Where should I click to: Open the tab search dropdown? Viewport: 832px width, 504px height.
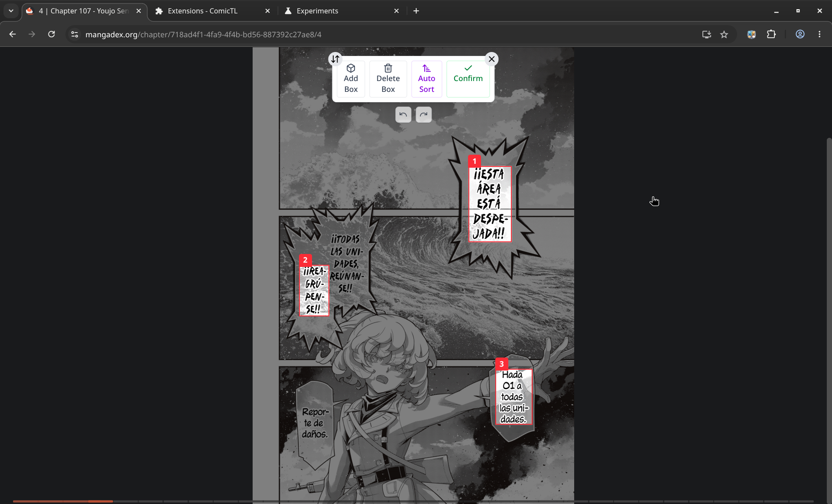(11, 11)
